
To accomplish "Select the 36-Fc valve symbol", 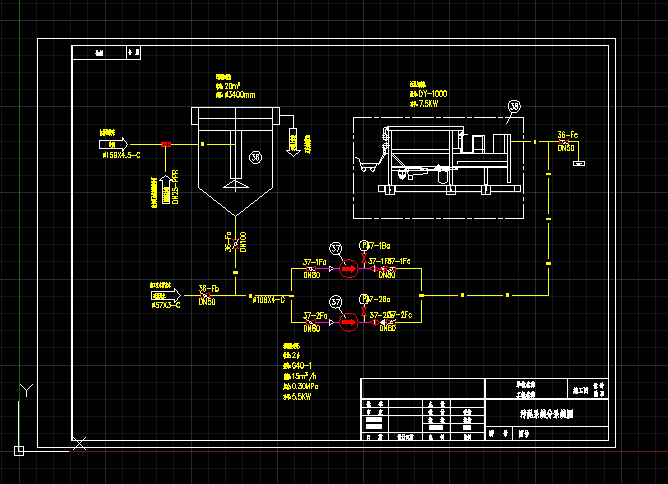I will (x=563, y=141).
